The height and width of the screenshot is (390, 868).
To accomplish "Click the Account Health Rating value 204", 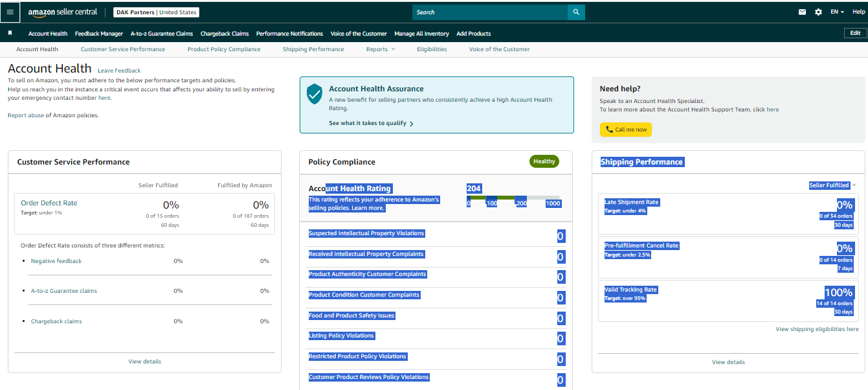I will (x=474, y=189).
